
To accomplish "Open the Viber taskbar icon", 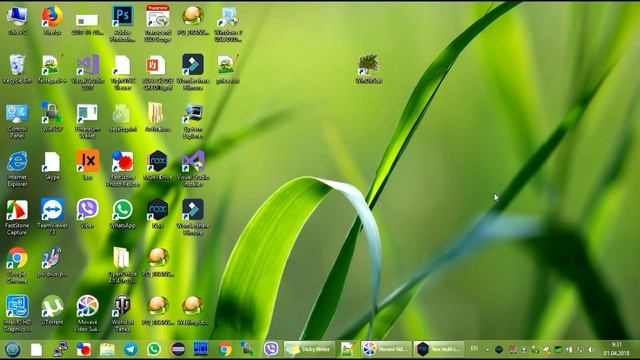I will pyautogui.click(x=271, y=349).
